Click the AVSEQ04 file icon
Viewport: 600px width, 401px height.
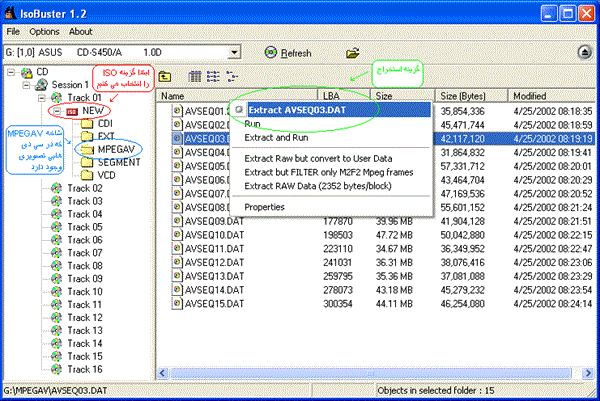[177, 152]
